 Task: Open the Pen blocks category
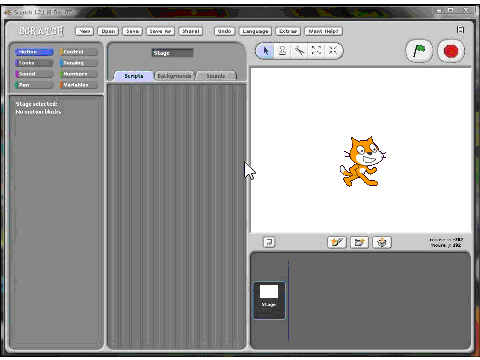click(x=34, y=85)
